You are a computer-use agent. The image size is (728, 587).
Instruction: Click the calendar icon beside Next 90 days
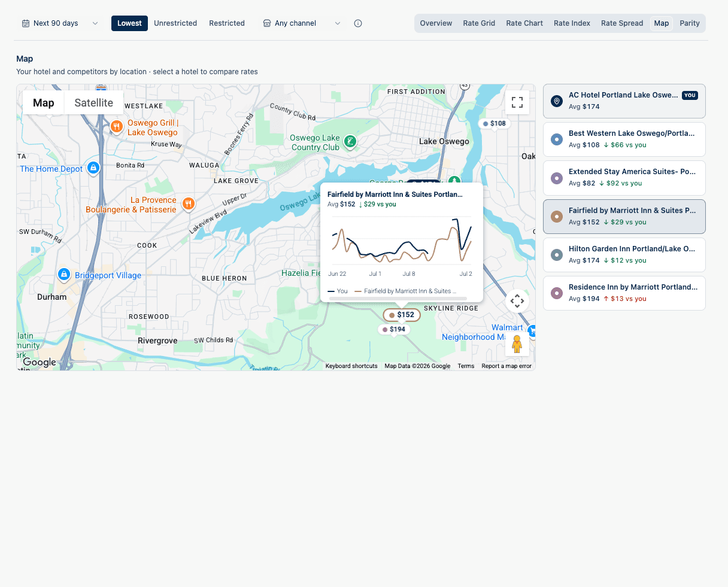tap(26, 23)
